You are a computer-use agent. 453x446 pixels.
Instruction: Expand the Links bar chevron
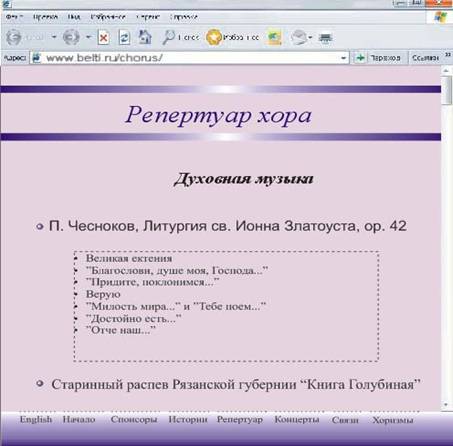point(448,54)
